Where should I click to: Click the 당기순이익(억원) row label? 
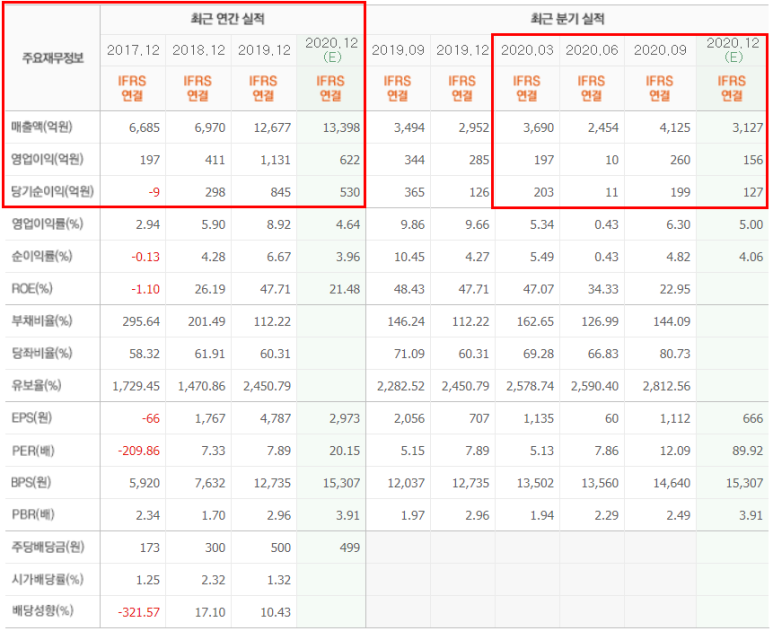tap(52, 191)
